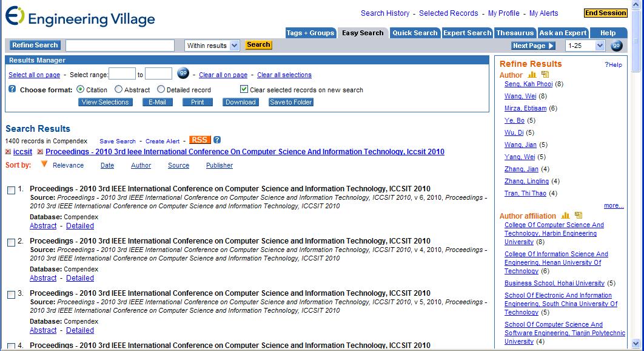
Task: Open help icon next to RSS
Action: (x=217, y=140)
